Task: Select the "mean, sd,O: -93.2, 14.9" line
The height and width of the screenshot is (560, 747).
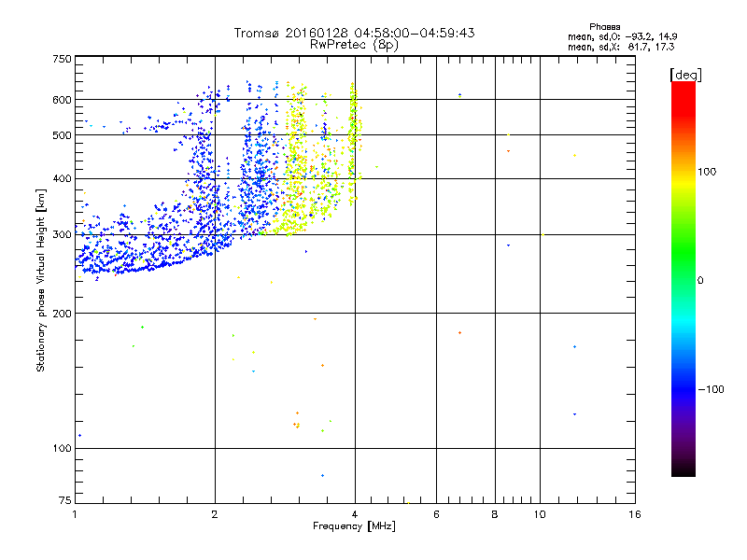Action: (x=622, y=36)
